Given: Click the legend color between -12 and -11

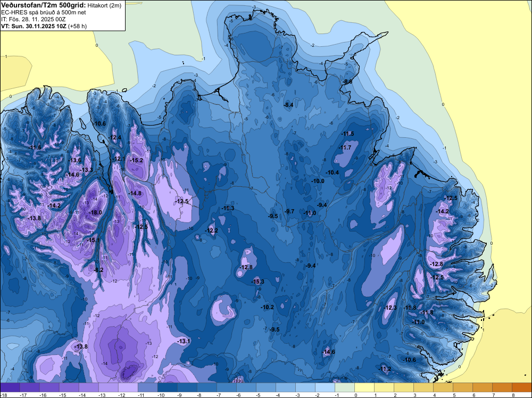Looking at the screenshot, I should (x=128, y=387).
